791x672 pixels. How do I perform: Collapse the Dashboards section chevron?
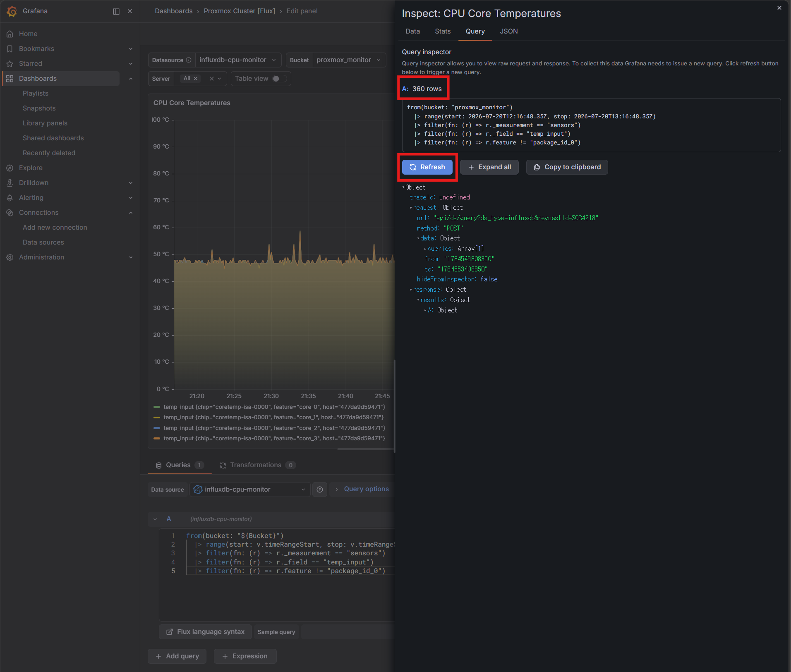[131, 79]
